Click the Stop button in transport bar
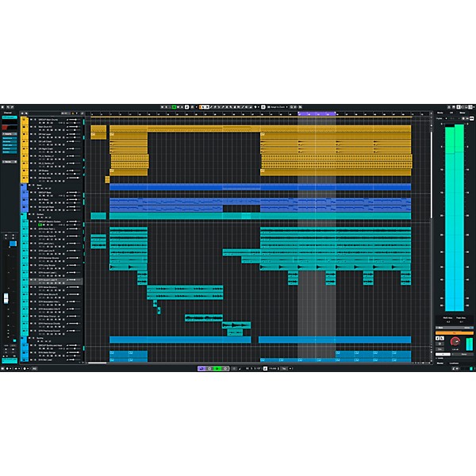476x476 pixels. pyautogui.click(x=209, y=368)
